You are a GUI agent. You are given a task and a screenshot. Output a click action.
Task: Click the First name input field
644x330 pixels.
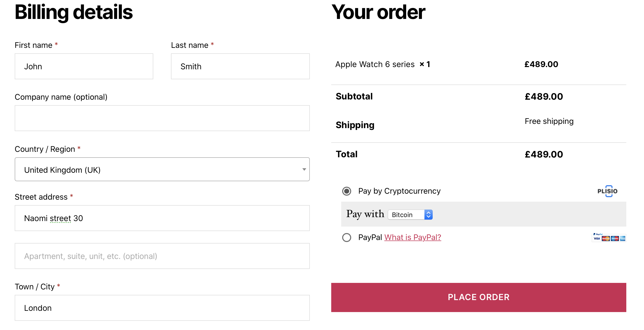[84, 66]
